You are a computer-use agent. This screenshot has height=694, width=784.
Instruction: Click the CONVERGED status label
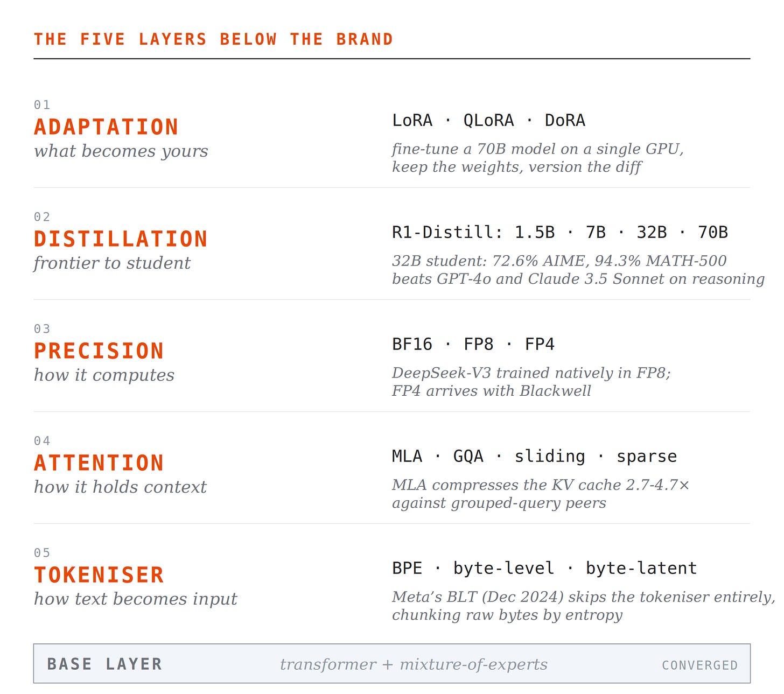pyautogui.click(x=700, y=665)
